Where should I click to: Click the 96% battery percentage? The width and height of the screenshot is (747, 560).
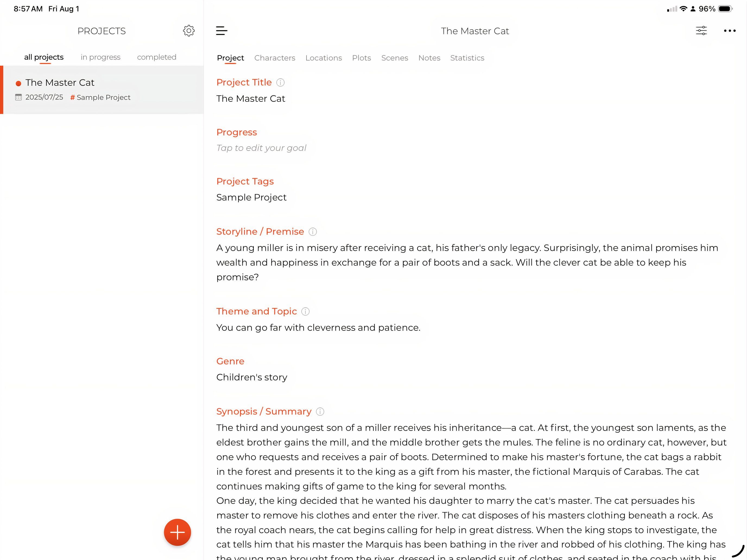pyautogui.click(x=707, y=9)
